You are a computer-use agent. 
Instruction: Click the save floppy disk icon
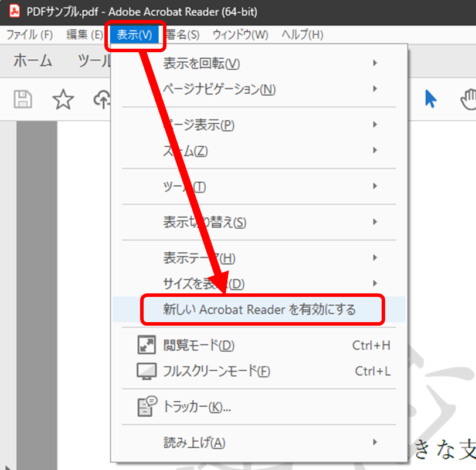(23, 99)
